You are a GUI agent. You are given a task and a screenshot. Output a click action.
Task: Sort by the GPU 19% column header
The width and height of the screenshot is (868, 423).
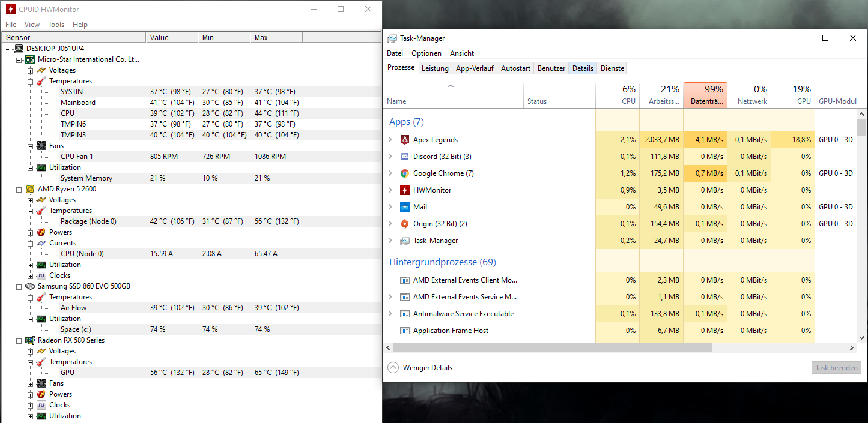click(794, 95)
